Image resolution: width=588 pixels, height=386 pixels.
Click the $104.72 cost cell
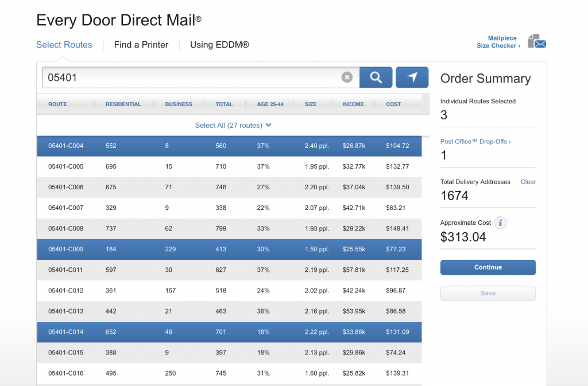397,146
